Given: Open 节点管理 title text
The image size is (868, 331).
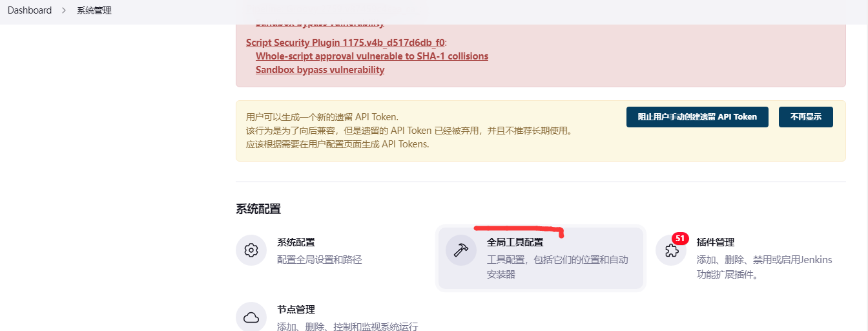Looking at the screenshot, I should tap(296, 310).
